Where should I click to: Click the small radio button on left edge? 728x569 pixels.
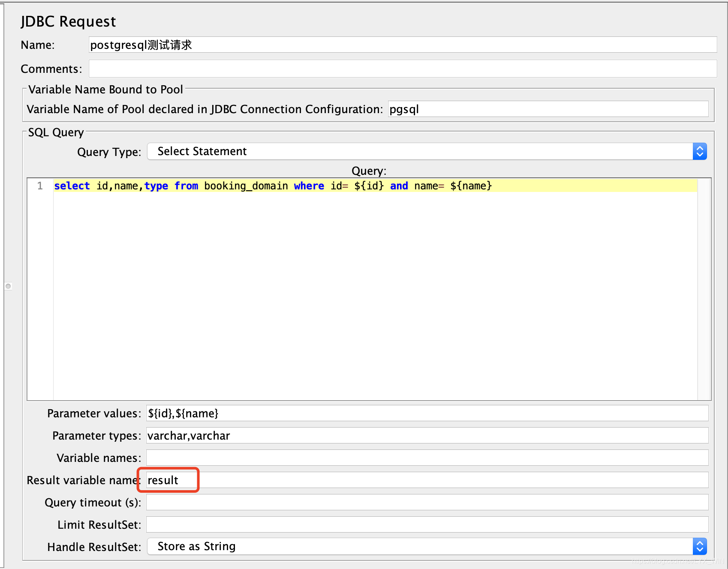click(x=8, y=286)
